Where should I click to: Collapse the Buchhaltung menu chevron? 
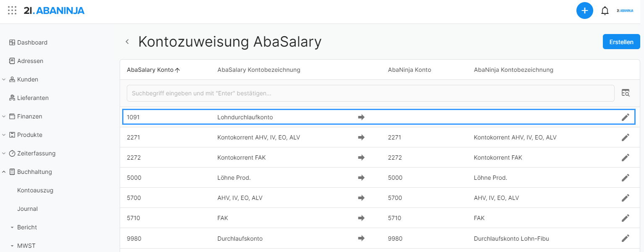(x=4, y=172)
